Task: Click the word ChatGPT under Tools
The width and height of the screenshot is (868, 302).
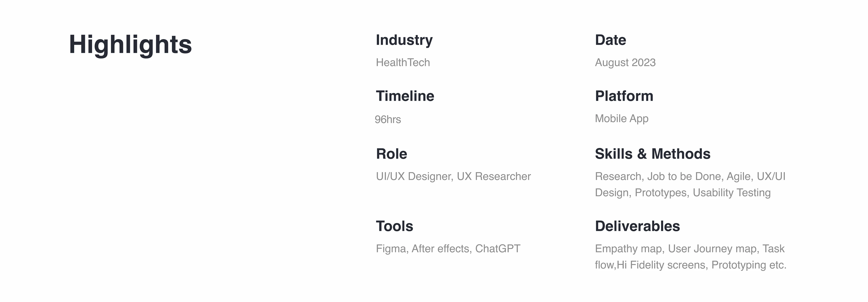Action: [498, 249]
